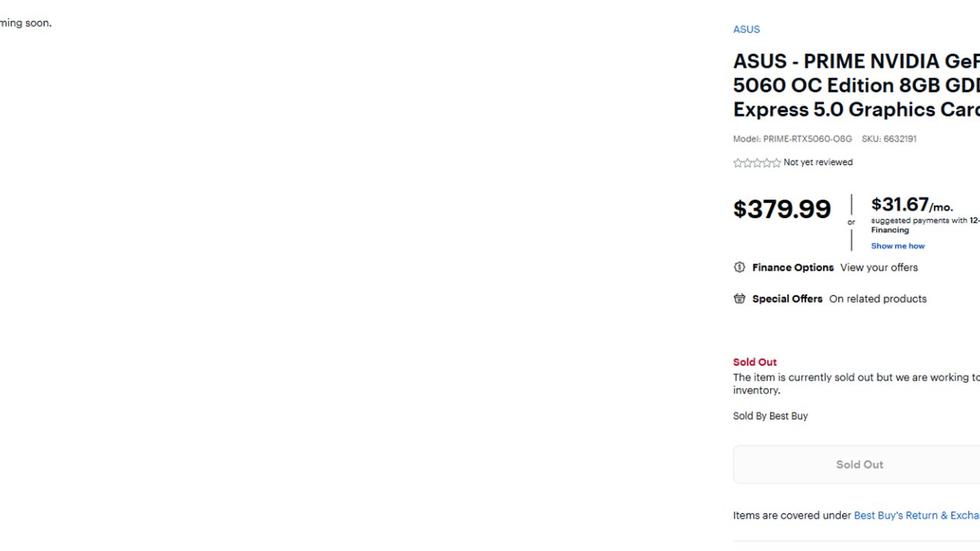Click the $379.99 price

point(782,209)
